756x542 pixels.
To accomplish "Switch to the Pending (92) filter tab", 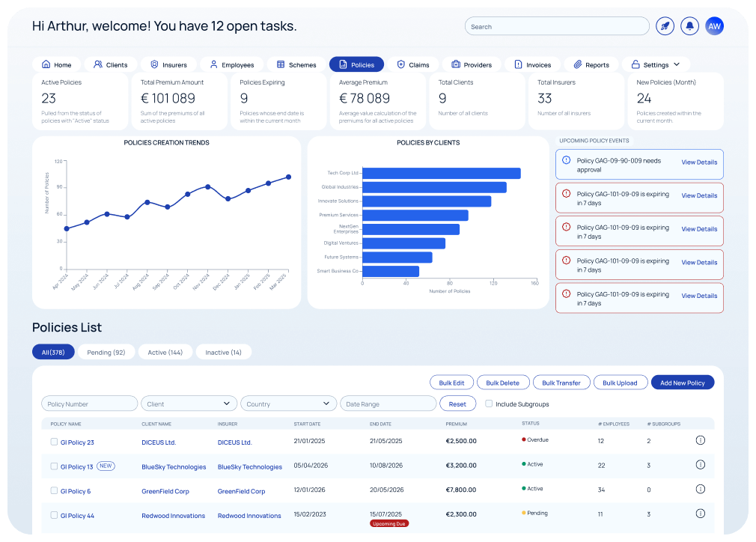I will point(107,352).
